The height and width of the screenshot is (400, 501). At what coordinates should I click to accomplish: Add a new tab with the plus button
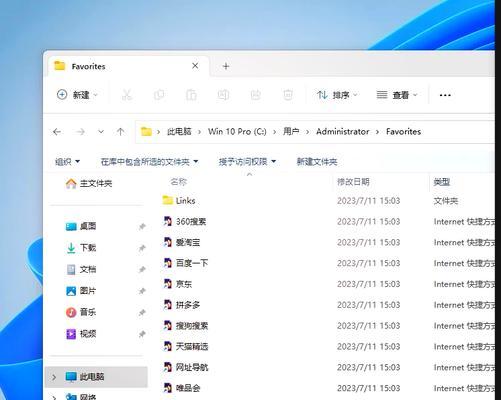pyautogui.click(x=226, y=66)
